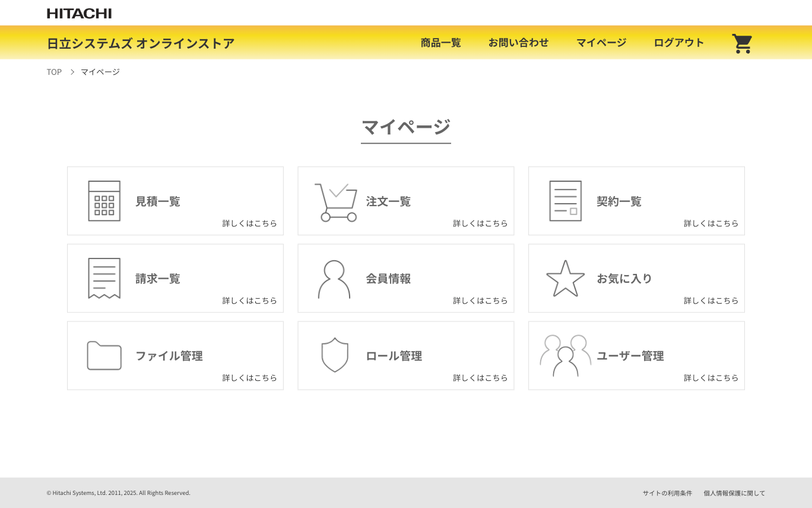Click the shield icon for ロール管理
Image resolution: width=812 pixels, height=508 pixels.
pos(335,355)
